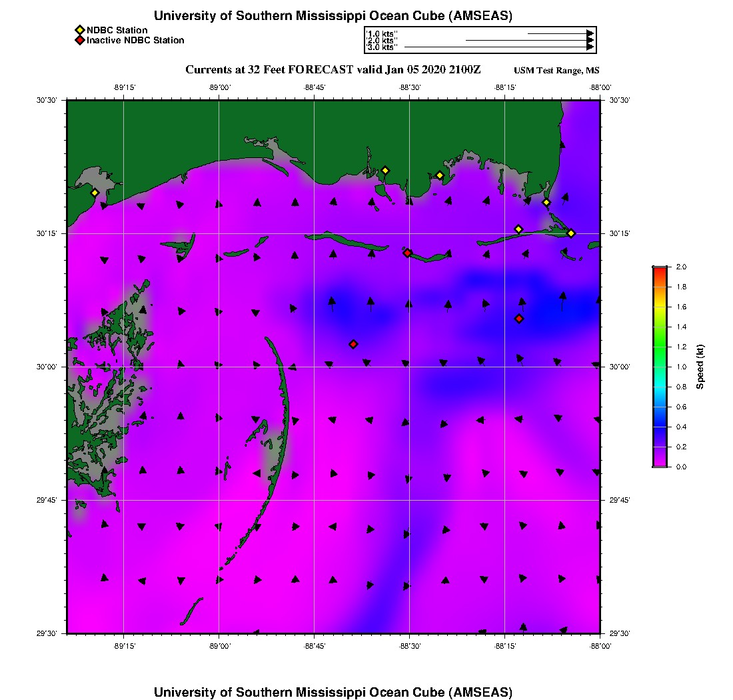Click the left axis '29°45'' latitude label
733x700 pixels.
coord(46,501)
